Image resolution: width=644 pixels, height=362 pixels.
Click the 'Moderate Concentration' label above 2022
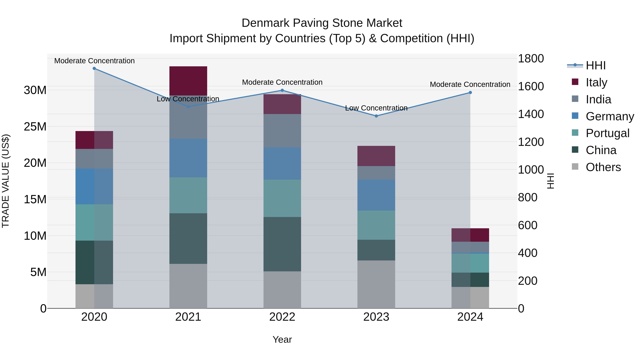click(282, 82)
